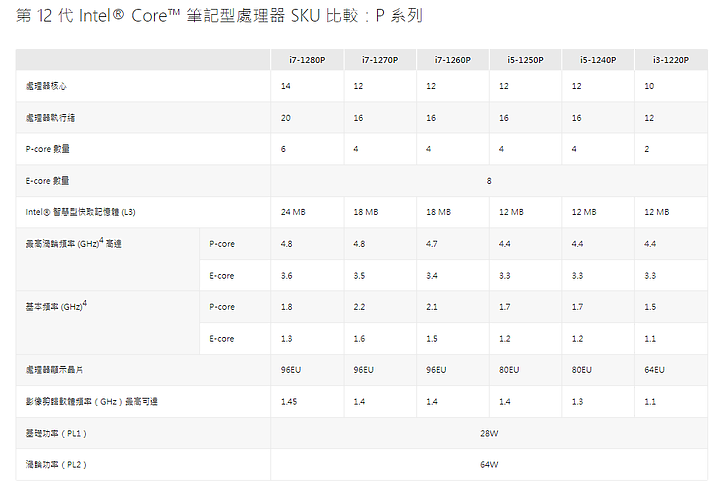The height and width of the screenshot is (486, 720).
Task: Select the Intel cache '(L3)' row label
Action: pyautogui.click(x=80, y=212)
